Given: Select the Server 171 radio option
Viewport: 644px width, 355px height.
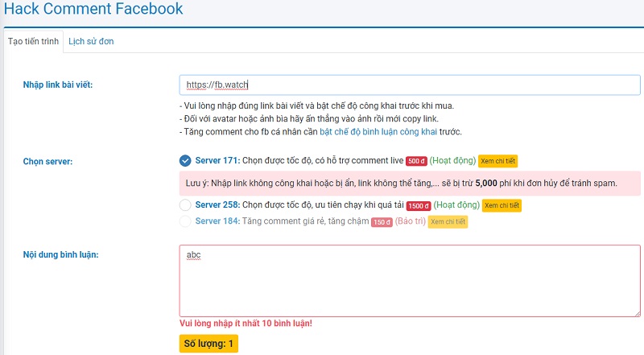Looking at the screenshot, I should 185,161.
